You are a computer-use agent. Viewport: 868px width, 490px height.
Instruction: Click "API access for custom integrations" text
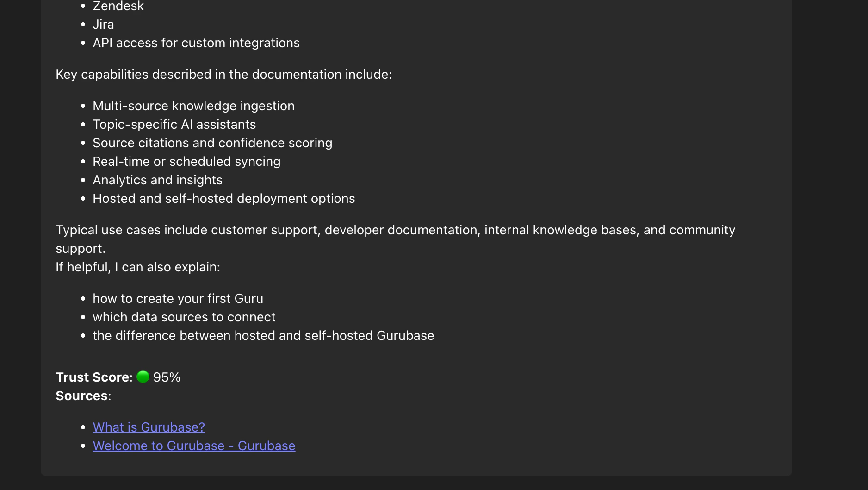click(x=196, y=43)
